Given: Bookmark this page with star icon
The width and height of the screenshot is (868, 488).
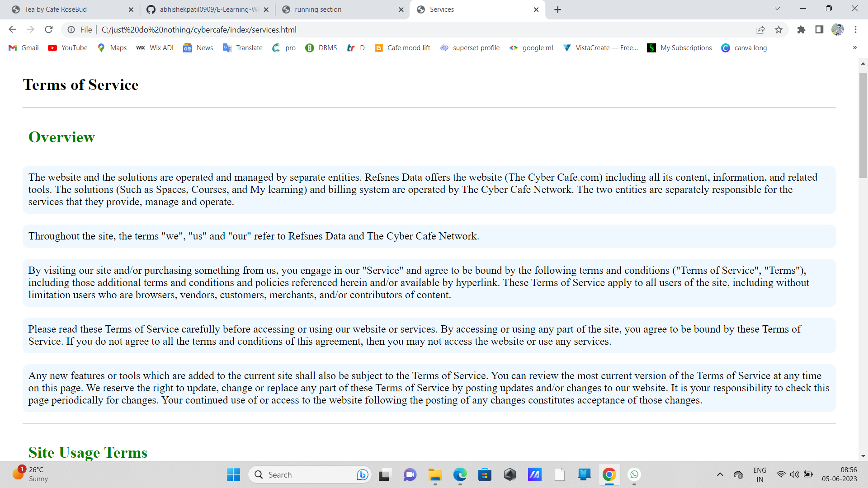Looking at the screenshot, I should (778, 30).
